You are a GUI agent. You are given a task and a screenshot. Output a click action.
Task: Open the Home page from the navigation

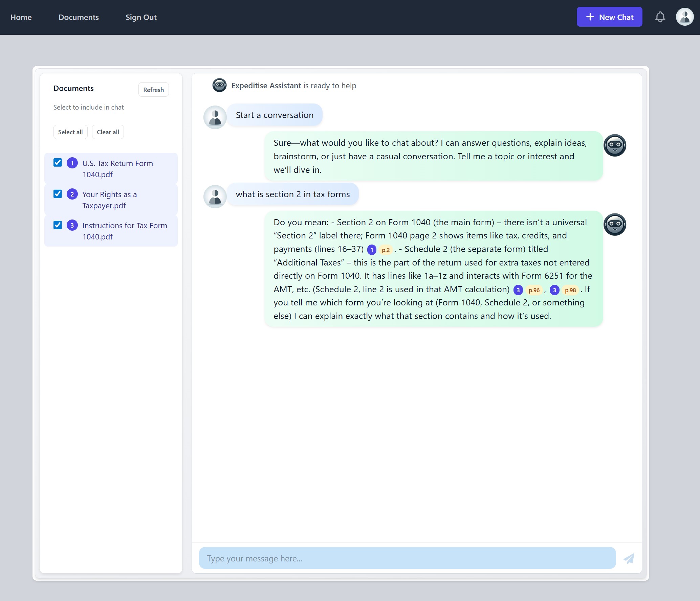21,17
